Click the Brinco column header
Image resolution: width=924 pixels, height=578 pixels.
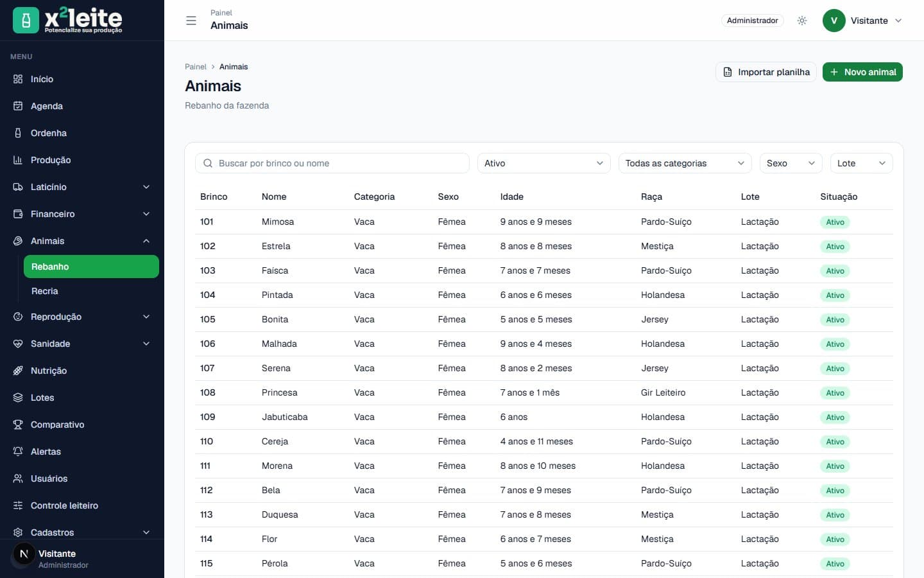pyautogui.click(x=214, y=197)
